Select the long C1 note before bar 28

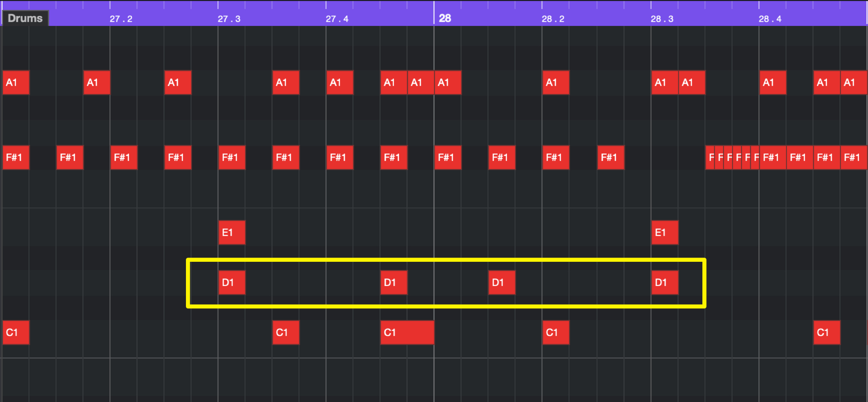click(x=407, y=333)
